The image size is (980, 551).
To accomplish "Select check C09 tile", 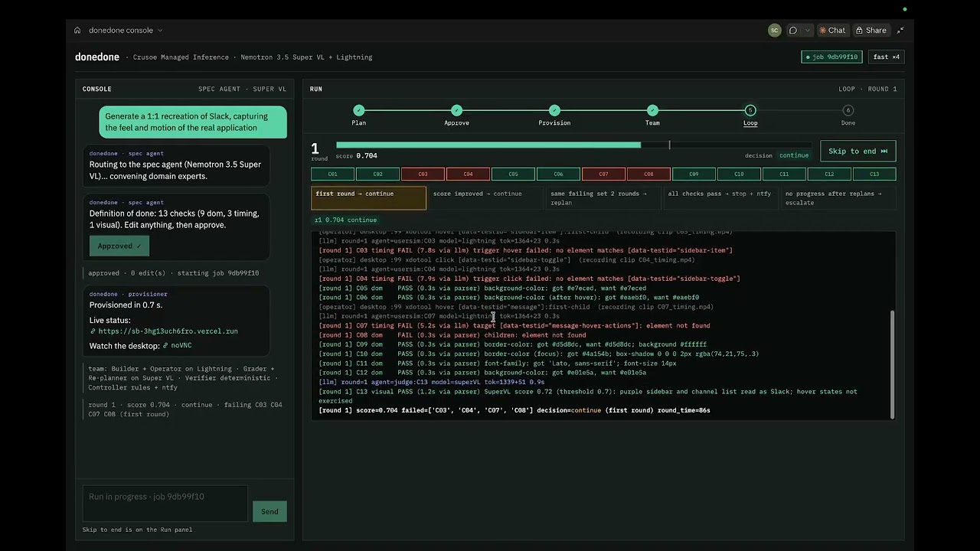I will click(694, 174).
